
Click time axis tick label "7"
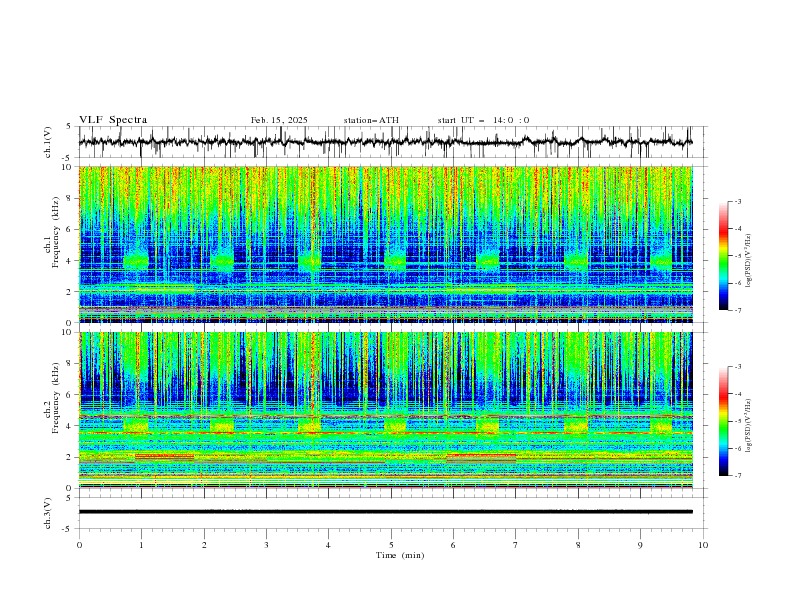(515, 545)
